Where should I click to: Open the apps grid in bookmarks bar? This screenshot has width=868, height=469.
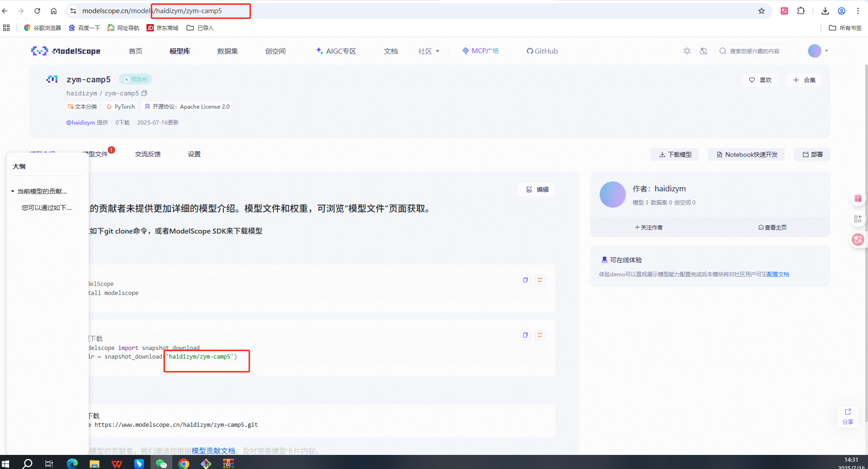(x=6, y=28)
